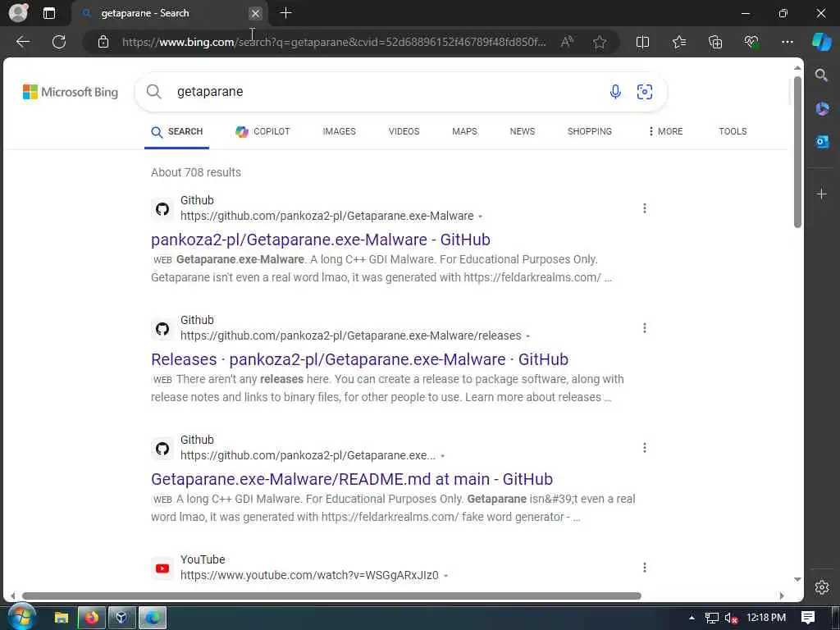
Task: Open sidebar search tool
Action: click(x=821, y=75)
